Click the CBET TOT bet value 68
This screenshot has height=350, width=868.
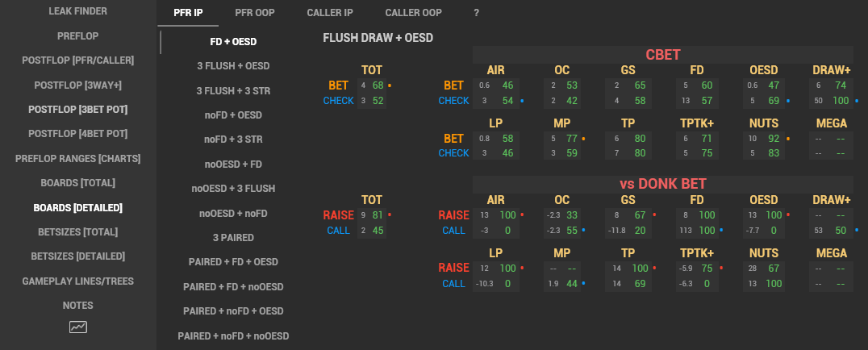tap(378, 85)
